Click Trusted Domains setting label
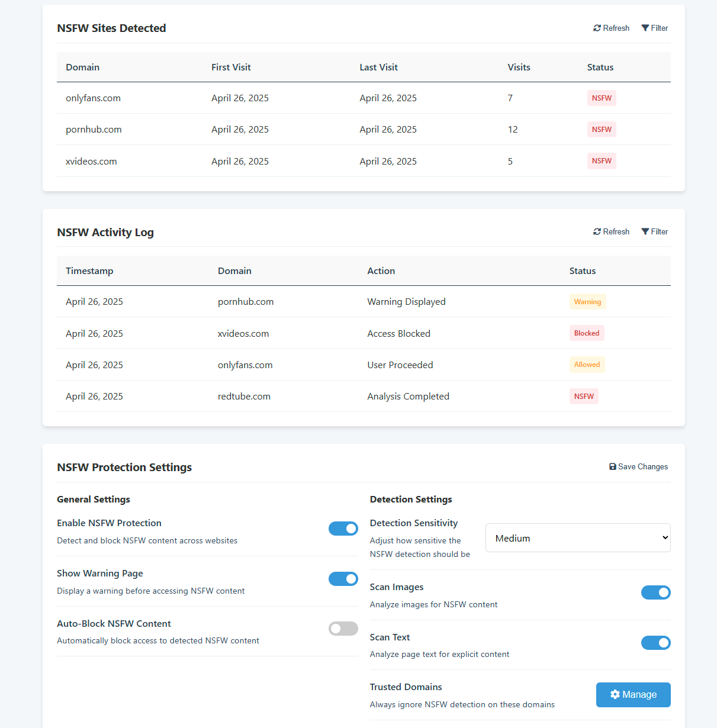The width and height of the screenshot is (717, 728). pyautogui.click(x=406, y=687)
